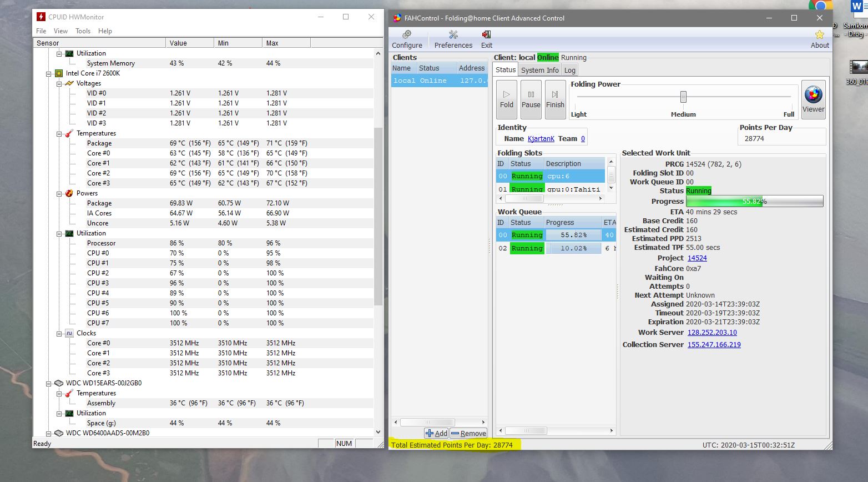868x482 pixels.
Task: Collapse the Powers sensor group
Action: click(x=59, y=194)
